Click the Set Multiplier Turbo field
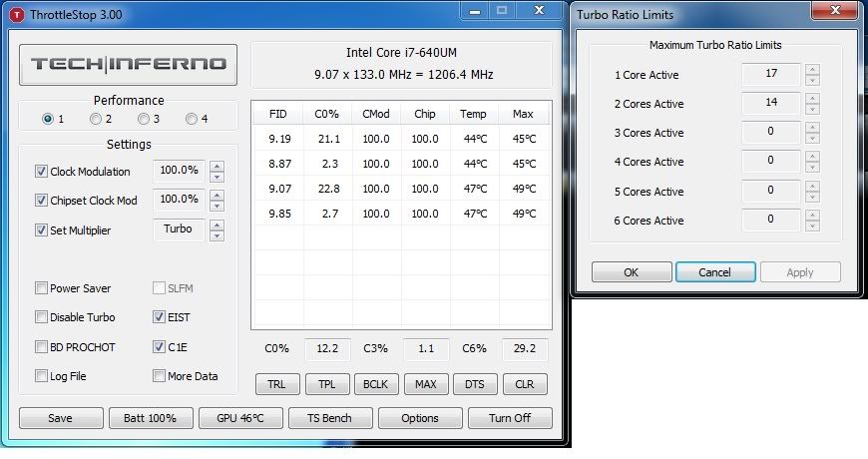The image size is (868, 459). (179, 229)
